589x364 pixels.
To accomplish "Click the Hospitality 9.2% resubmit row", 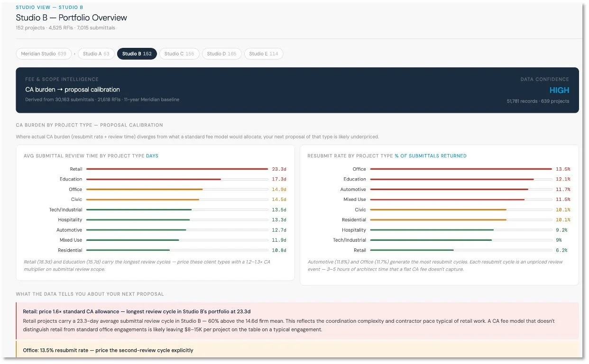I will [439, 230].
